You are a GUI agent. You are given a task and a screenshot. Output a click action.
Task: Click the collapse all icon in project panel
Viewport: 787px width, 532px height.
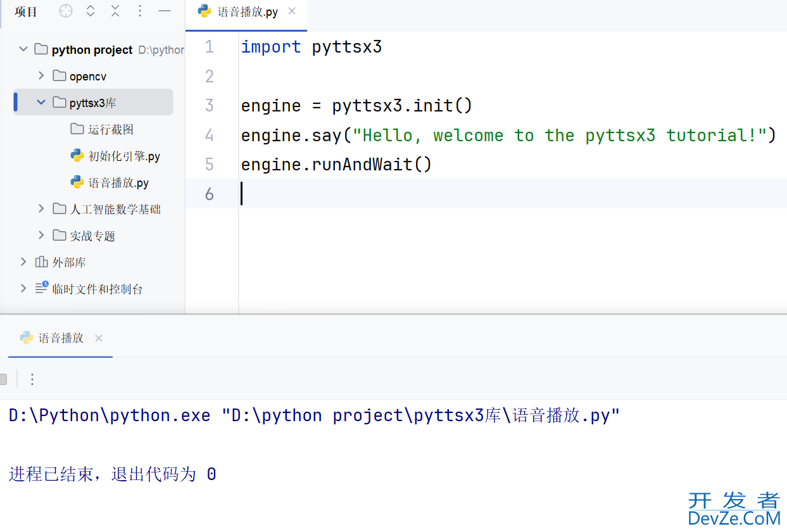coord(115,11)
